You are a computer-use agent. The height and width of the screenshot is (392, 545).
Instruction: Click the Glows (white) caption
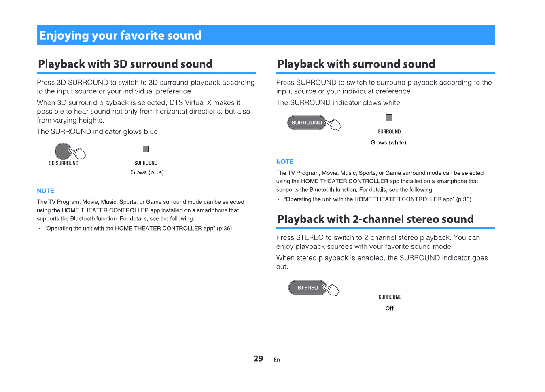coord(388,142)
